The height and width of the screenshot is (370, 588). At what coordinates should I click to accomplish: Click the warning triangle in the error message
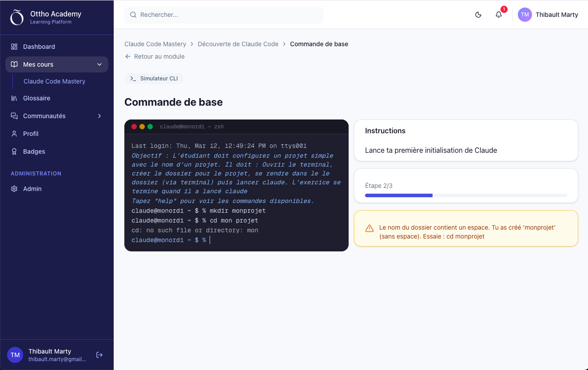pos(369,228)
